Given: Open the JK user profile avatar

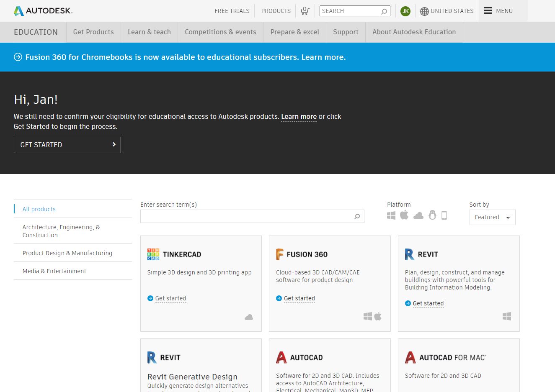Looking at the screenshot, I should click(x=405, y=11).
